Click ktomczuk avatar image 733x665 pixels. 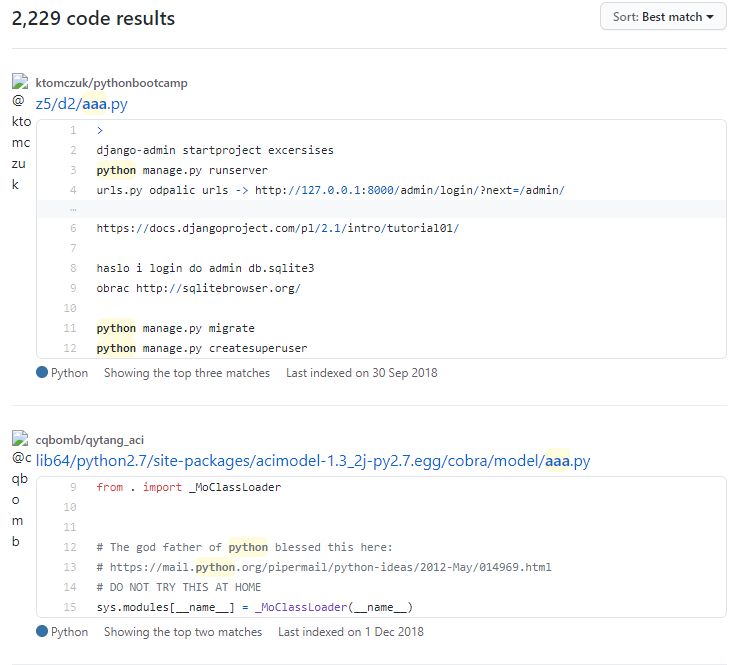[20, 81]
